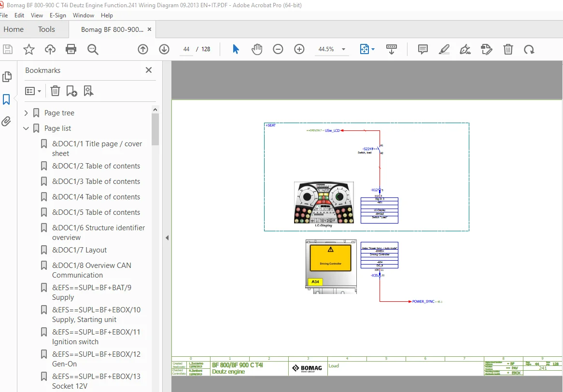The height and width of the screenshot is (392, 563).
Task: Open the bookmarks options dropdown
Action: tap(33, 91)
